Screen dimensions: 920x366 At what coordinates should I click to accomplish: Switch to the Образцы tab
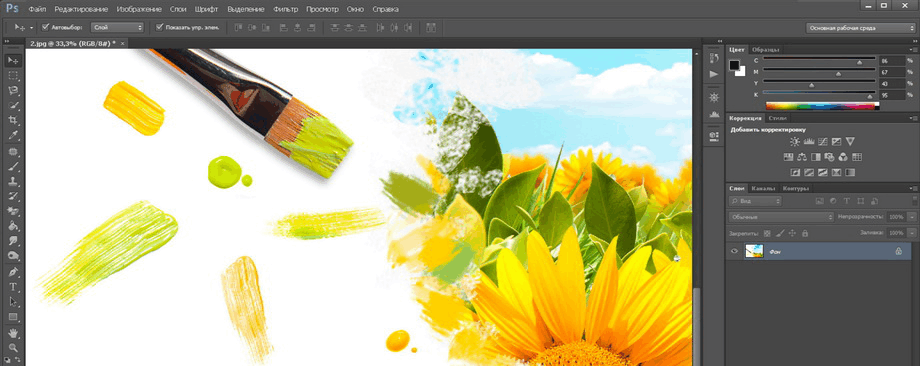click(x=766, y=50)
